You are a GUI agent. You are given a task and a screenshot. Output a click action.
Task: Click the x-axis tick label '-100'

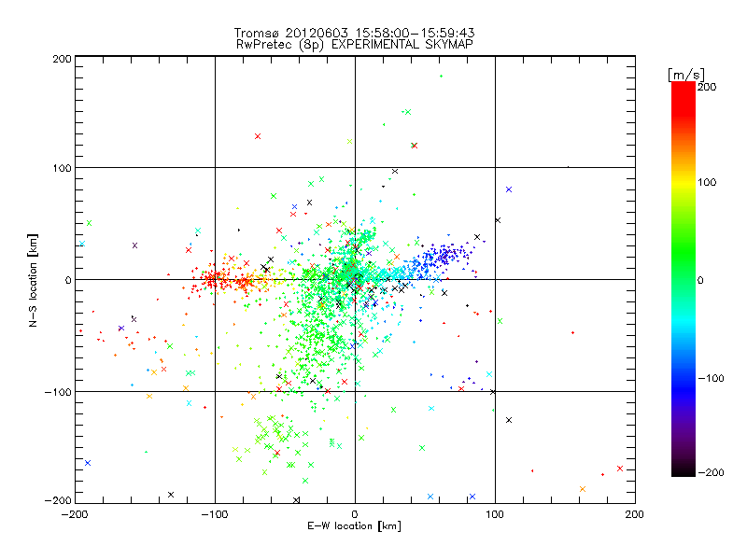(x=215, y=514)
